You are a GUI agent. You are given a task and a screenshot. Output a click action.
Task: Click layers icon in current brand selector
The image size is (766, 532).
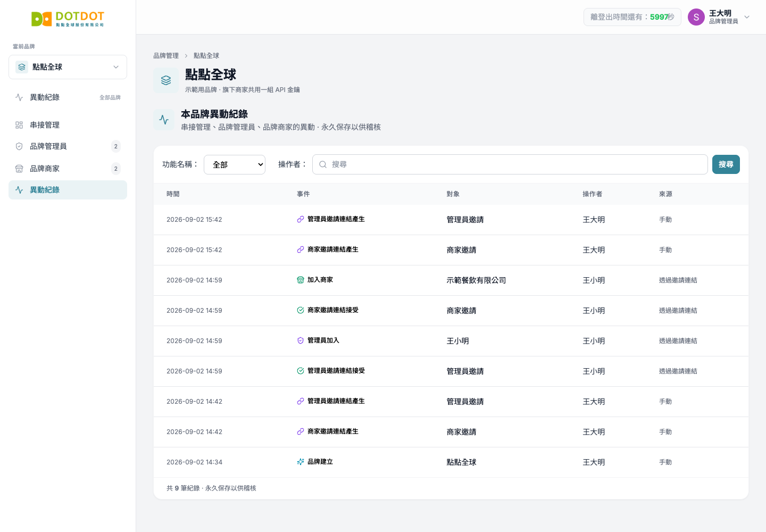click(22, 67)
